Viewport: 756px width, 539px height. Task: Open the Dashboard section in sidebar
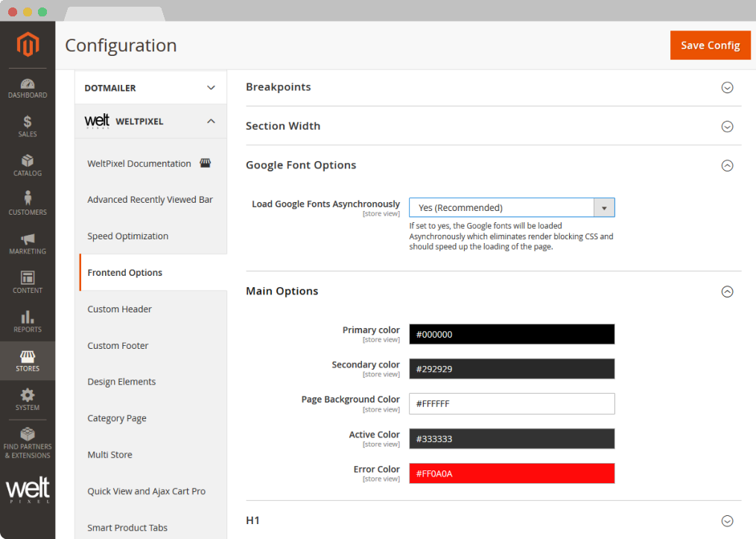tap(28, 88)
